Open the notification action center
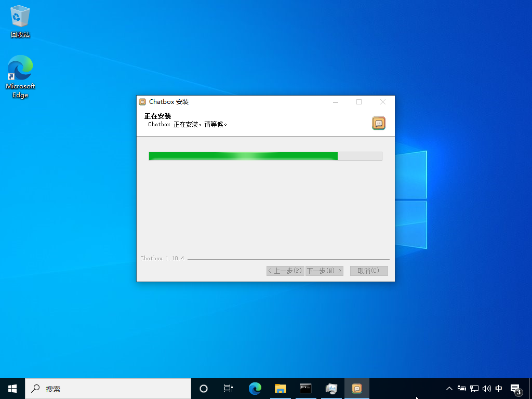The width and height of the screenshot is (532, 399). pyautogui.click(x=516, y=390)
